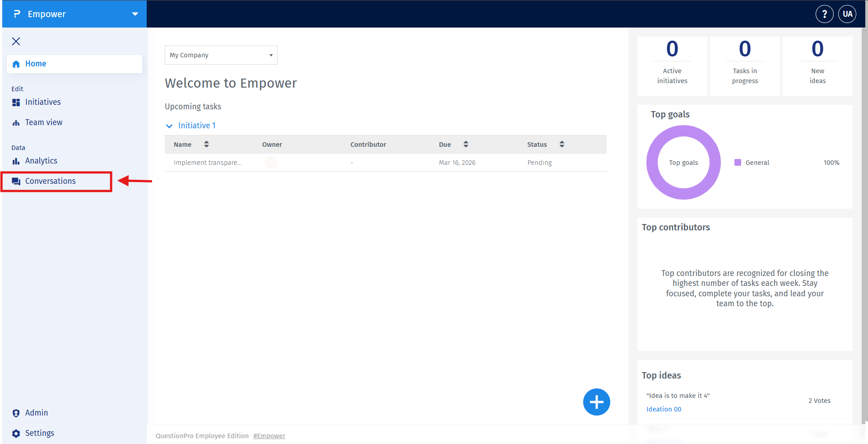The height and width of the screenshot is (444, 868).
Task: Open the UA user avatar menu
Action: pyautogui.click(x=847, y=14)
